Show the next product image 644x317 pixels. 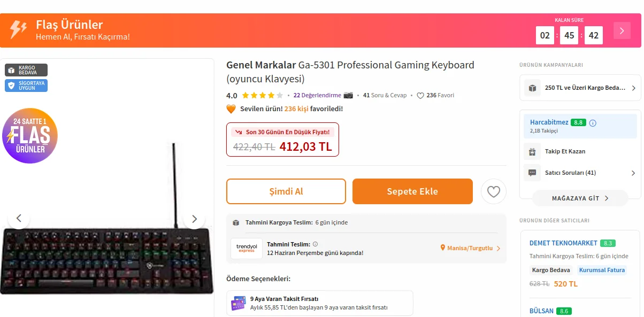pos(194,219)
